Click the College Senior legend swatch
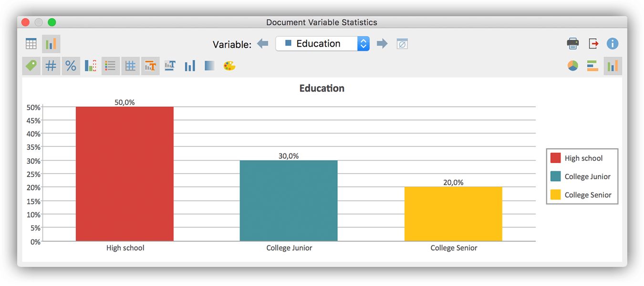Screen dimensions: 644x286 pyautogui.click(x=555, y=194)
